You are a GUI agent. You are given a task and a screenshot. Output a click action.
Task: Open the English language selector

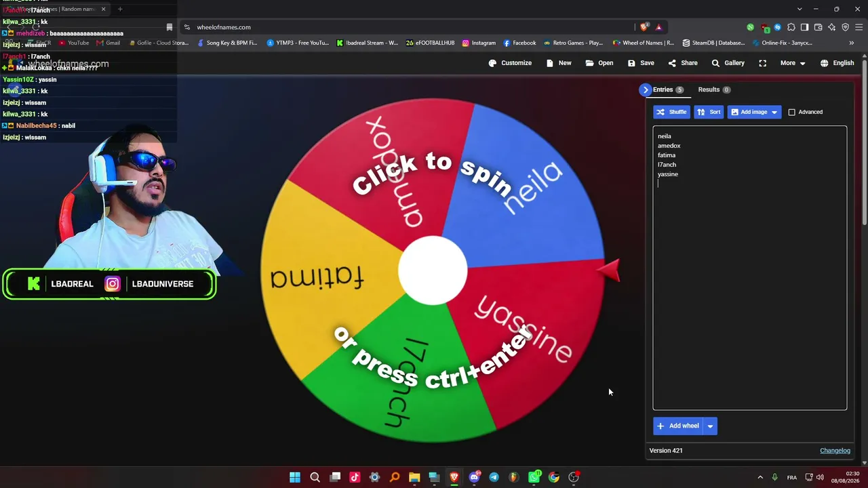(x=837, y=63)
